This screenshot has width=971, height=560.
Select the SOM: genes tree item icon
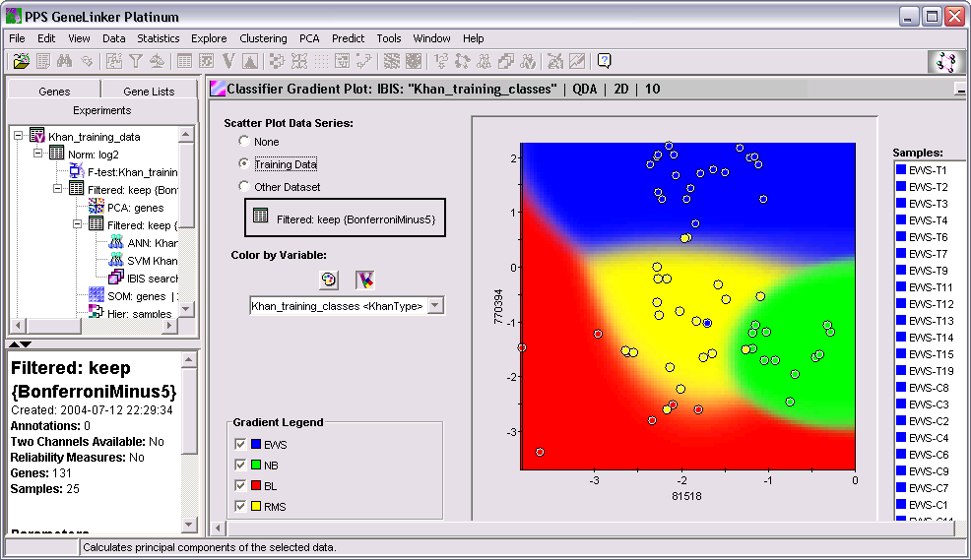pos(96,295)
